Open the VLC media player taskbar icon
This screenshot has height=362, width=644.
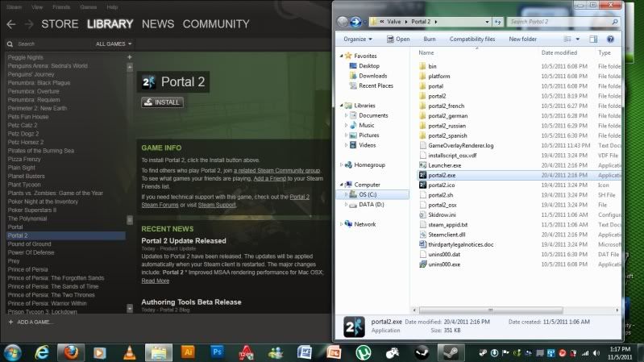pos(129,352)
